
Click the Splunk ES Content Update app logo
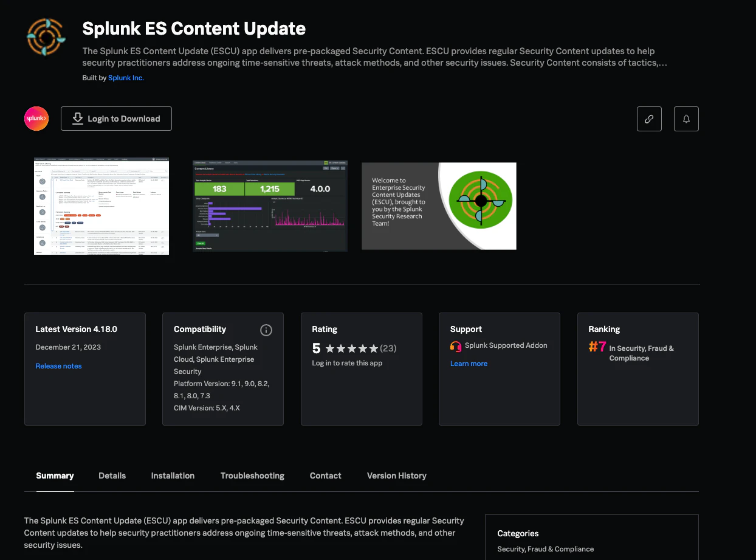tap(46, 36)
